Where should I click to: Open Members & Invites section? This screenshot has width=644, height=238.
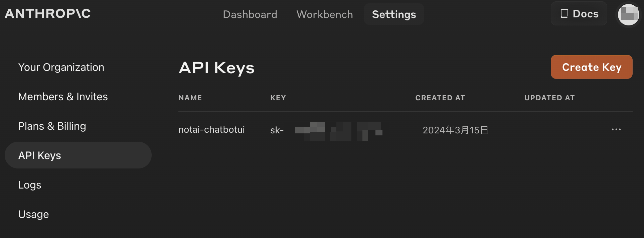tap(63, 97)
